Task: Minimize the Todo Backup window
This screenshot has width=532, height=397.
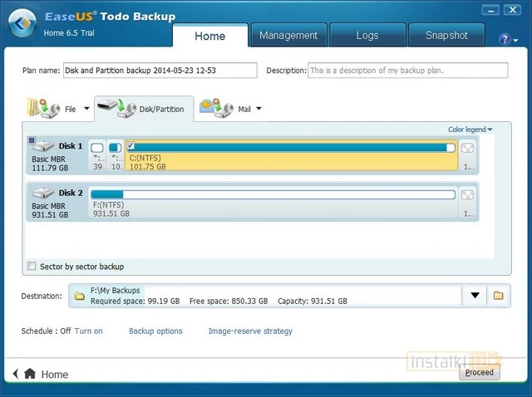Action: [490, 10]
